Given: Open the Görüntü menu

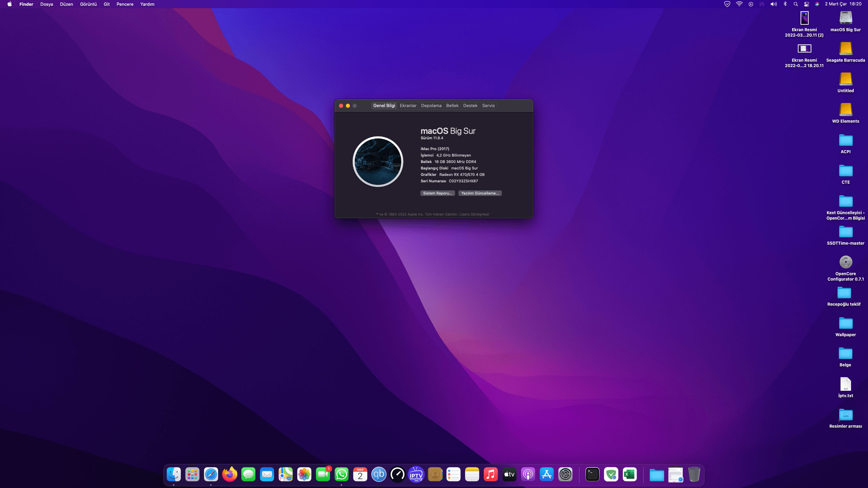Looking at the screenshot, I should tap(88, 4).
